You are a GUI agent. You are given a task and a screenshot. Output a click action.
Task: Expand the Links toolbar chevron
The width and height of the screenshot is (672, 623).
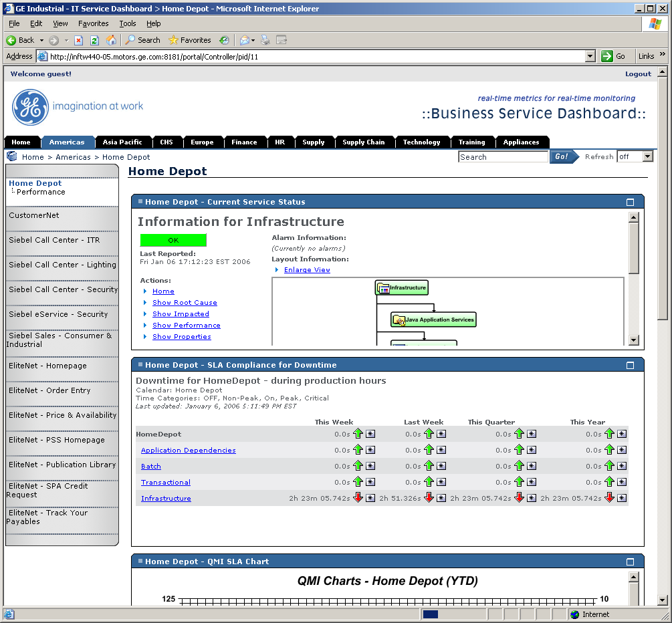coord(662,54)
